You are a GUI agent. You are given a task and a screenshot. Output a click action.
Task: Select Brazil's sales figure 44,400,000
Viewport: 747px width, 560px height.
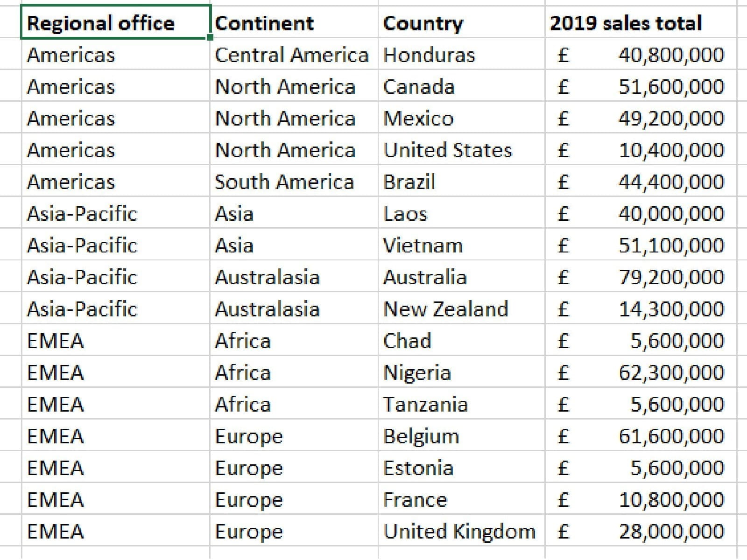(671, 182)
